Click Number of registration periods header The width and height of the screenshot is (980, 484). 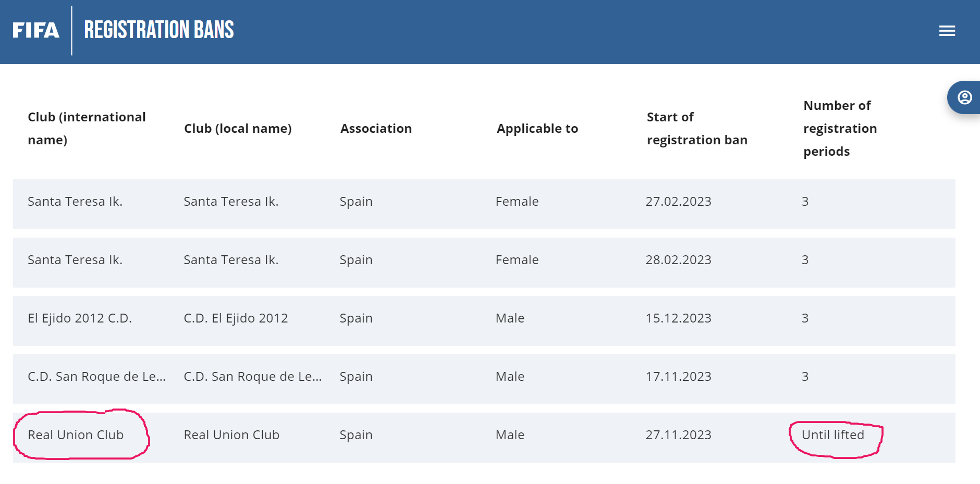pyautogui.click(x=840, y=128)
